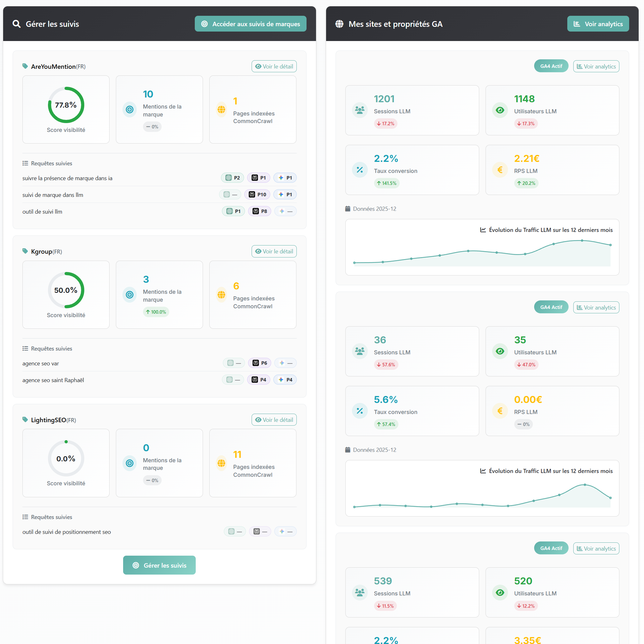This screenshot has height=644, width=644.
Task: Click the tag icon next to AreYouMention
Action: [26, 66]
